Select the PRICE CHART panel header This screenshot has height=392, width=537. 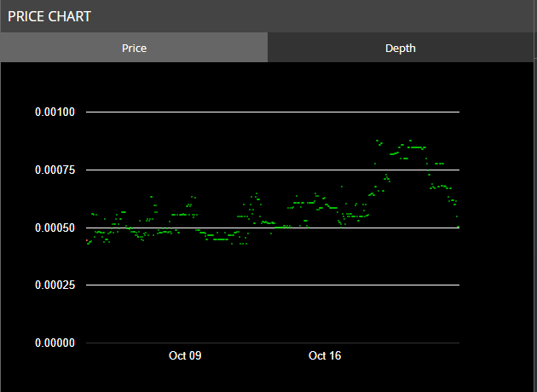pyautogui.click(x=267, y=16)
